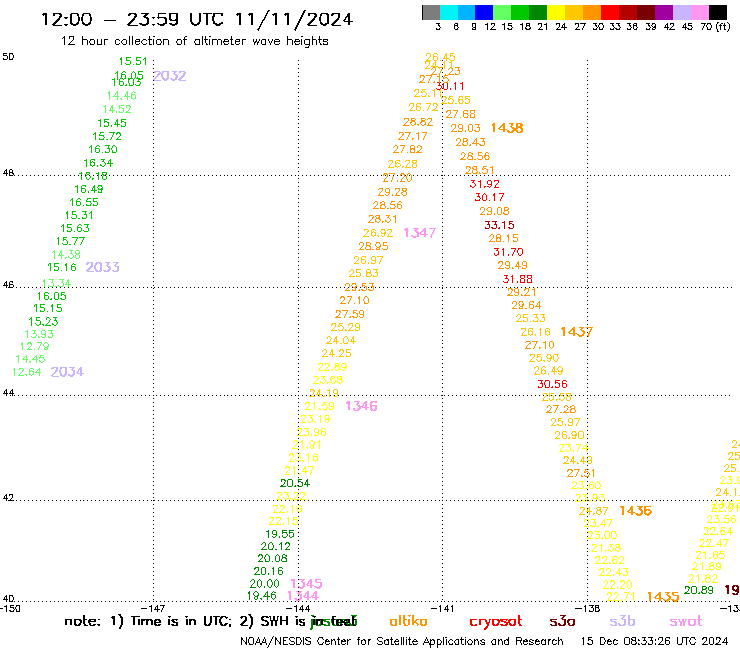
Task: Click the wave height value 29.28
Action: 392,192
